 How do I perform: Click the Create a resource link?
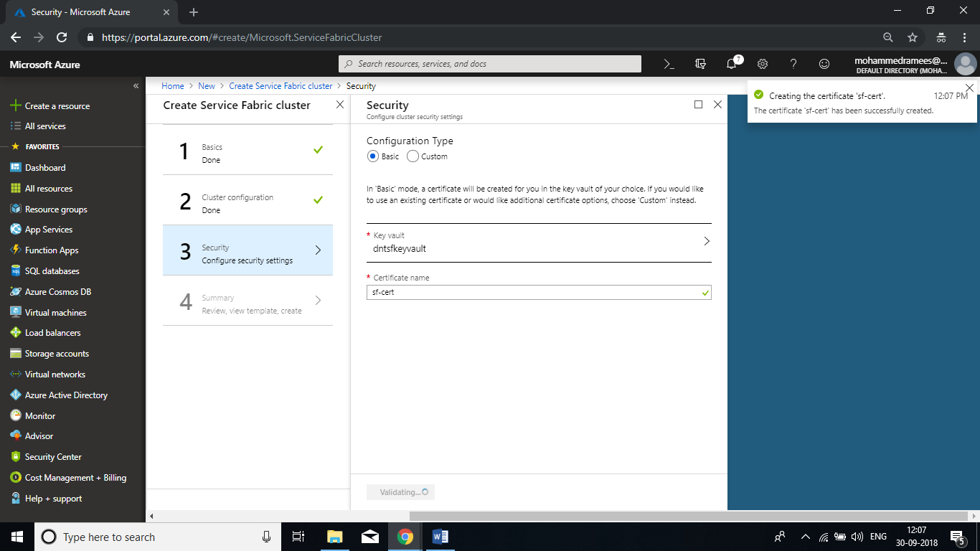pyautogui.click(x=57, y=106)
